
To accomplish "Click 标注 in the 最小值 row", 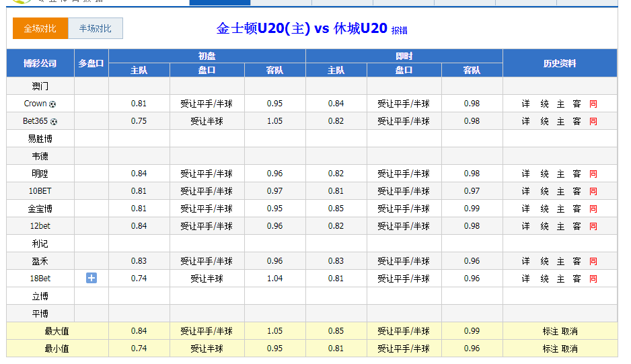I will [x=550, y=349].
